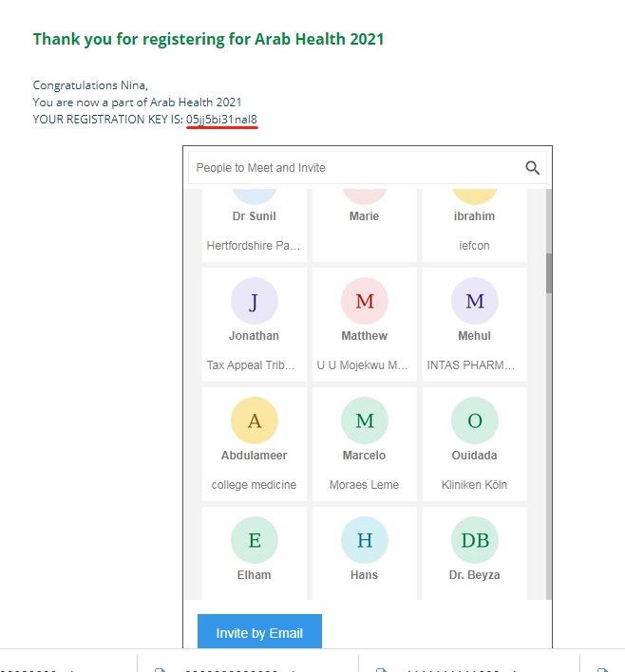The width and height of the screenshot is (625, 672).
Task: Select Elham's E avatar
Action: [x=254, y=541]
